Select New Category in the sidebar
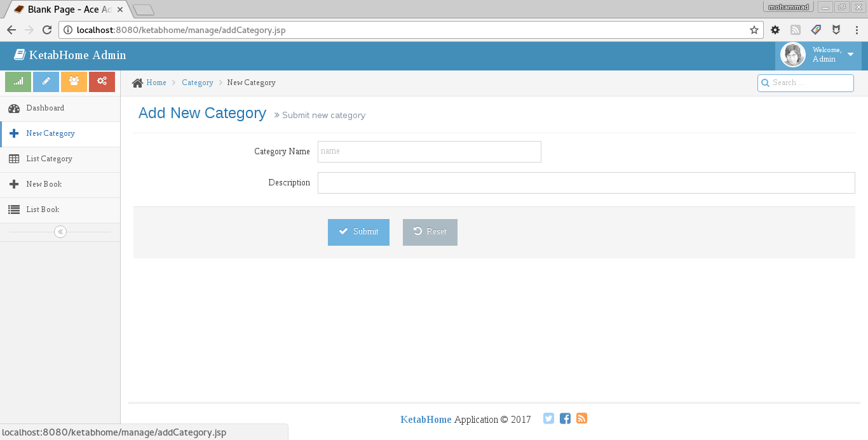868x440 pixels. tap(60, 134)
